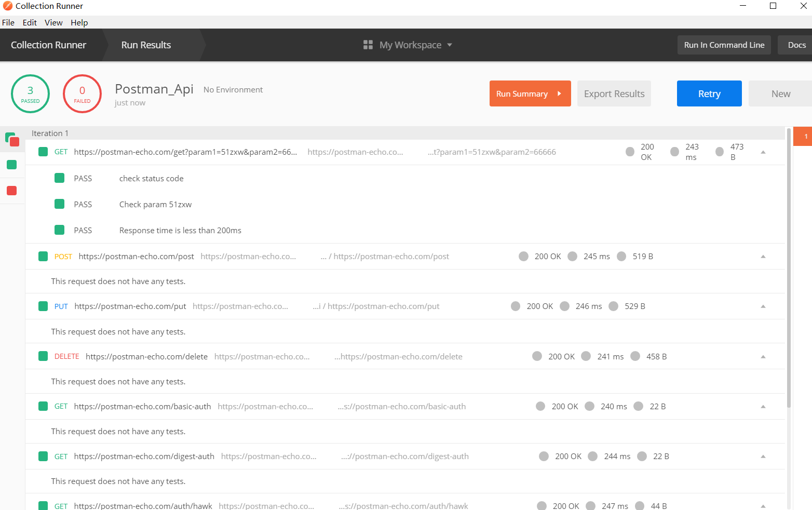
Task: Click the grey dot beside 243 ms
Action: (675, 152)
